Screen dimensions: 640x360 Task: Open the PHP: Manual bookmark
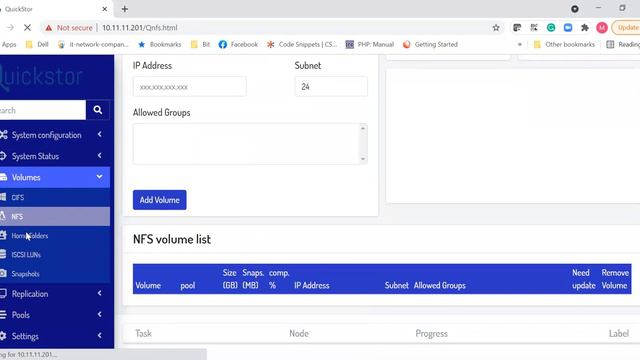[370, 44]
